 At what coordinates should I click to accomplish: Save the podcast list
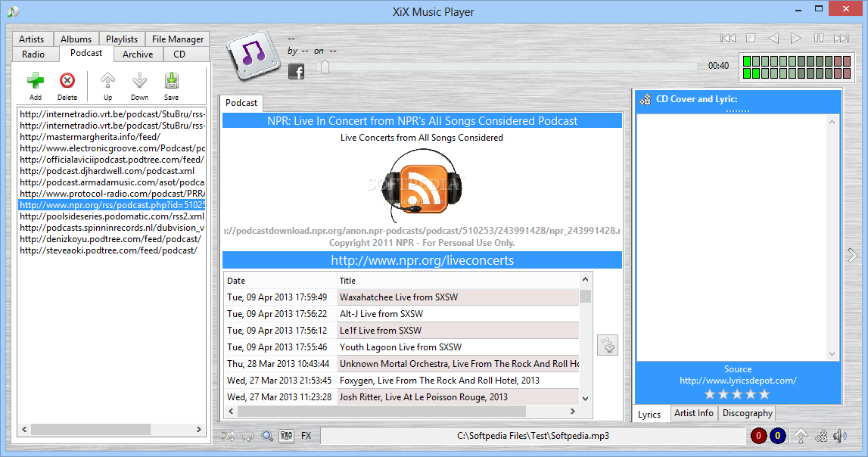coord(172,85)
